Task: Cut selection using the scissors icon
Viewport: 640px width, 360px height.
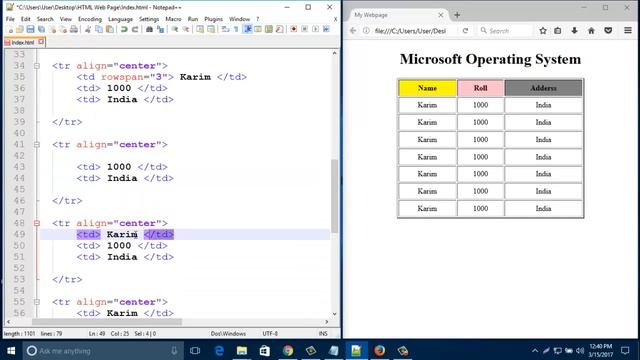Action: 88,29
